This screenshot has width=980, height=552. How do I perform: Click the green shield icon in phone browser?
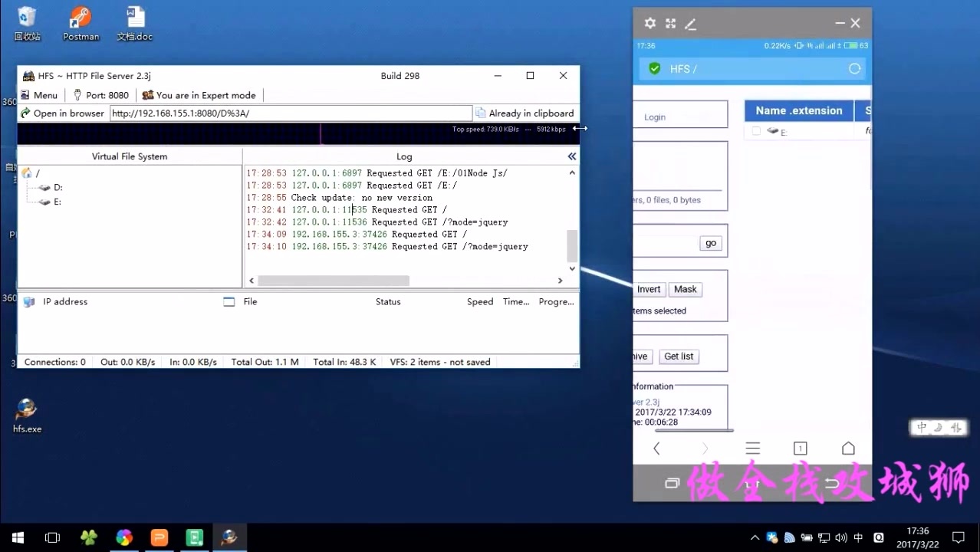[654, 69]
